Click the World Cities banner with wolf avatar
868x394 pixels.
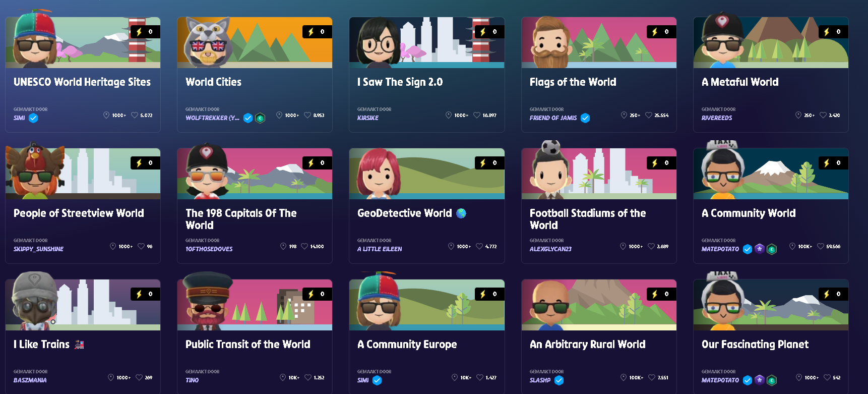[x=255, y=42]
